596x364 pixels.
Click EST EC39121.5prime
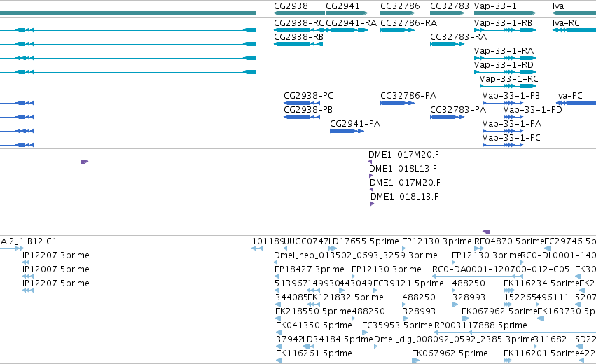coord(408,283)
